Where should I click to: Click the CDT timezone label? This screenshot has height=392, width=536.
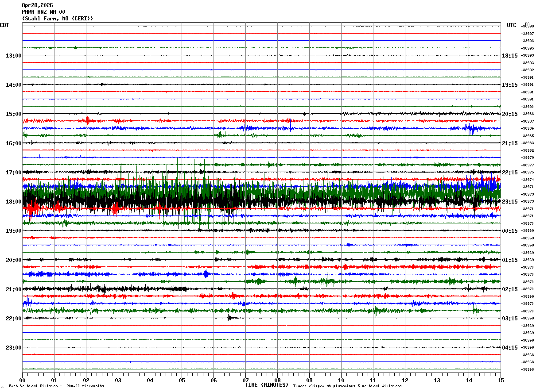(5, 25)
